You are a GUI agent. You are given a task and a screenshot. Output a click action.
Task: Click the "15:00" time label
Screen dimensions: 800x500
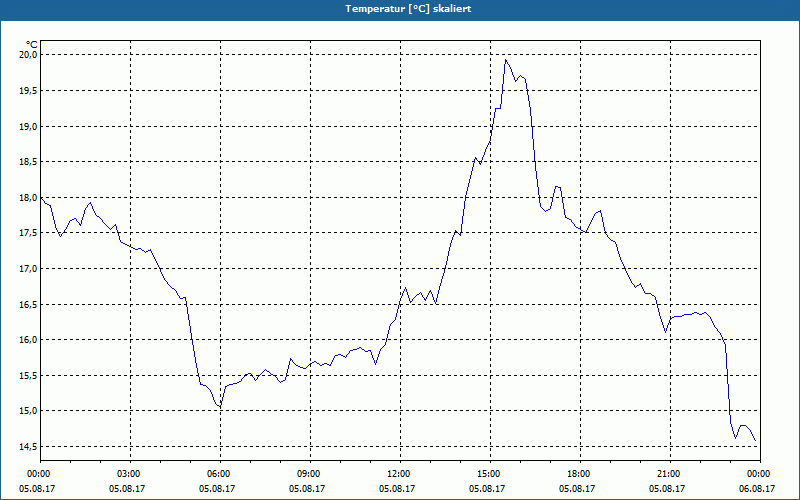tap(490, 474)
